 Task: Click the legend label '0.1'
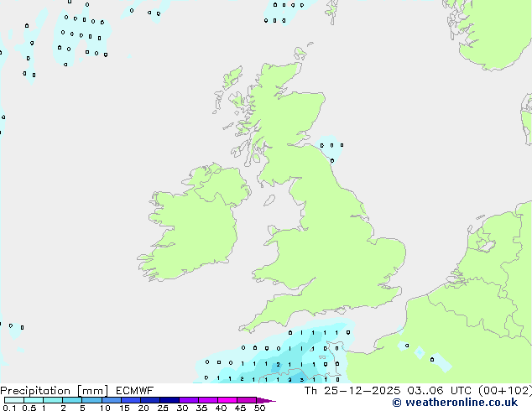[x=9, y=408]
